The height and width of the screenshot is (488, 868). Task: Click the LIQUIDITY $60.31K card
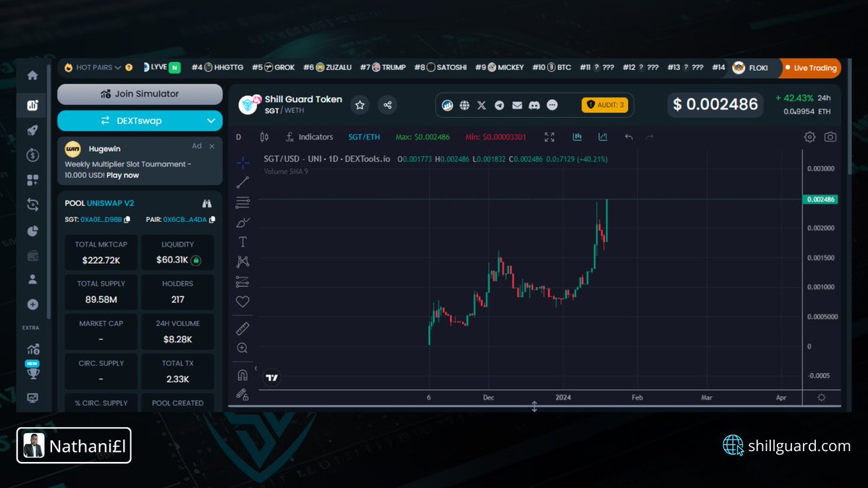click(x=177, y=252)
